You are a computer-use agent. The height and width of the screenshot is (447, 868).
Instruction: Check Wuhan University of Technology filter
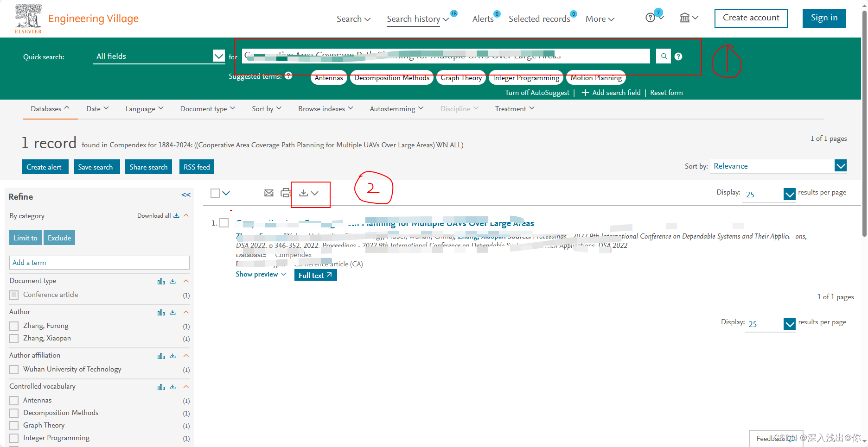(x=14, y=370)
